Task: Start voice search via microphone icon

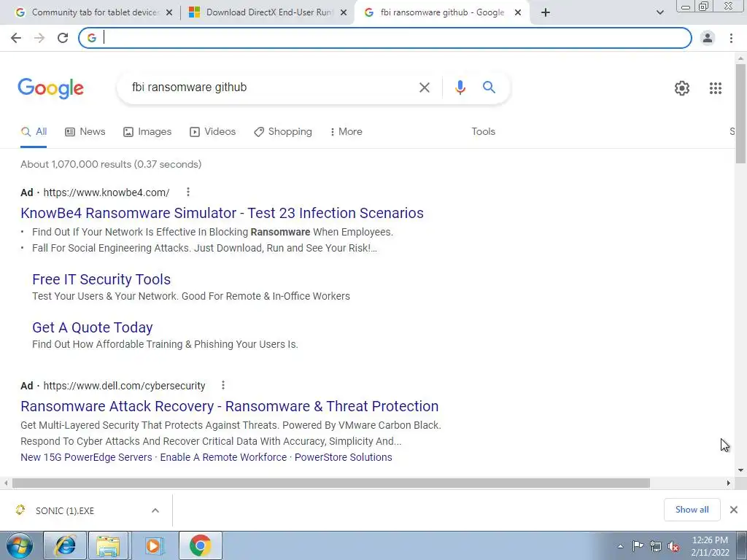Action: (460, 87)
